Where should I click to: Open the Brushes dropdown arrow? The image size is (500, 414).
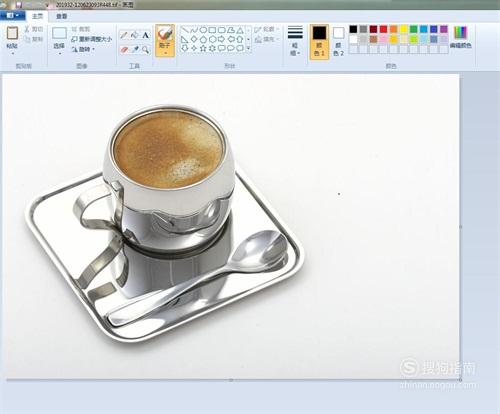pyautogui.click(x=165, y=53)
